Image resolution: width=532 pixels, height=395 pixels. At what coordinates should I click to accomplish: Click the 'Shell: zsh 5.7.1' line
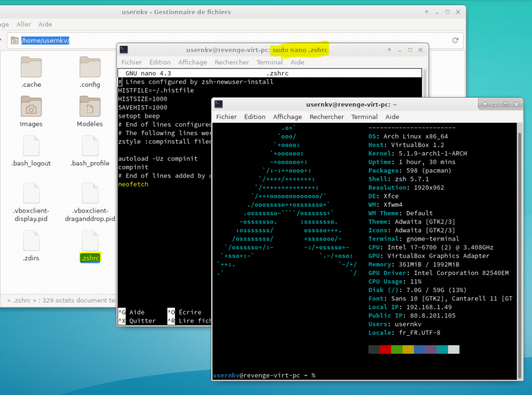click(x=398, y=179)
